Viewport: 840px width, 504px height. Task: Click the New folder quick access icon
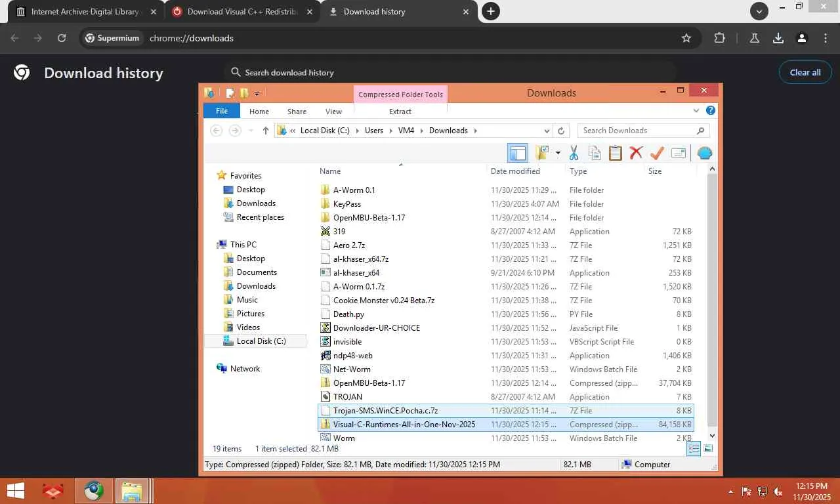pos(244,93)
